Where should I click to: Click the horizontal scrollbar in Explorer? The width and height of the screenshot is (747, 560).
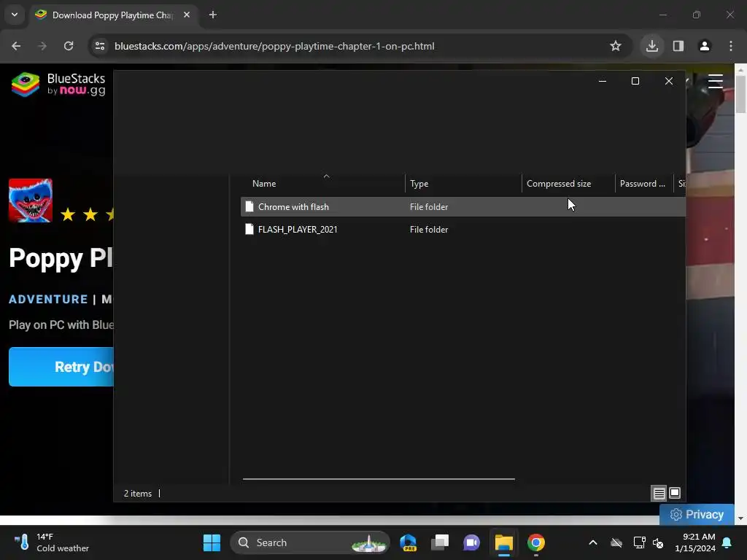pos(379,479)
